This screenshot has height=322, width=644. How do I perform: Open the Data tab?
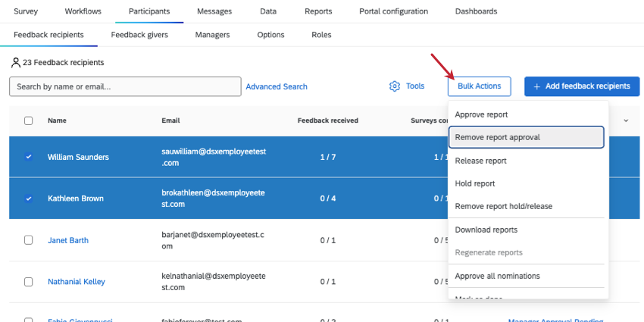pos(268,11)
